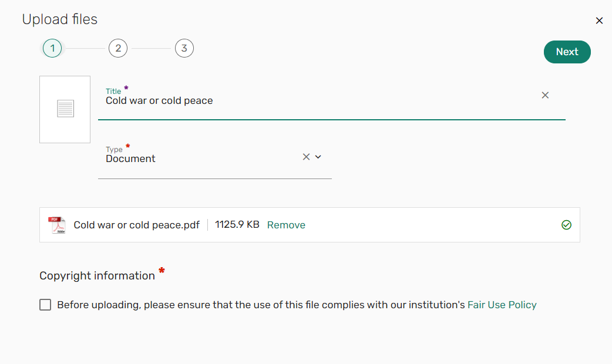Click the Next button
Image resolution: width=612 pixels, height=364 pixels.
[x=567, y=52]
